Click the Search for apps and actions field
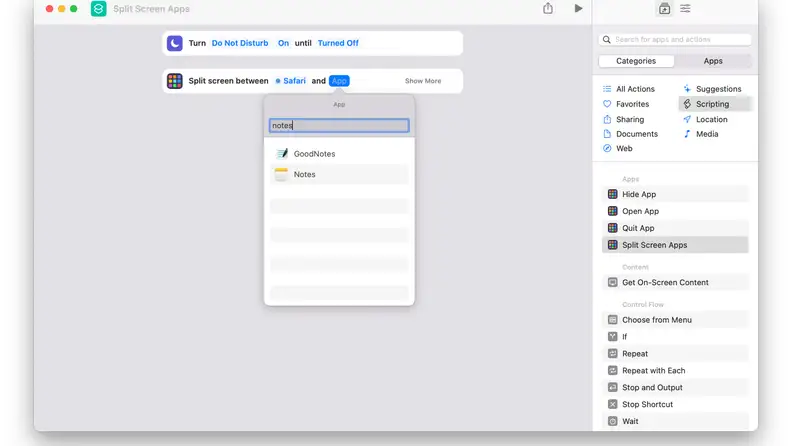Viewport: 792px width, 446px height. coord(675,39)
